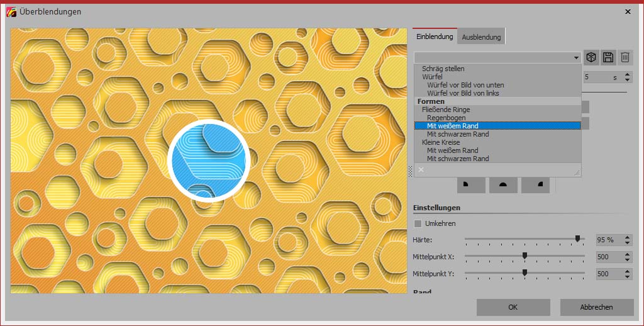Select the middle half-circle shape button

click(502, 184)
